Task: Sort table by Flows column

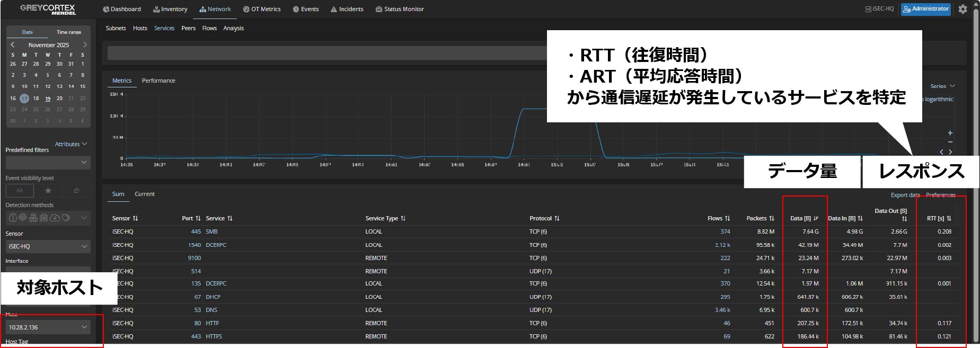Action: (x=727, y=218)
